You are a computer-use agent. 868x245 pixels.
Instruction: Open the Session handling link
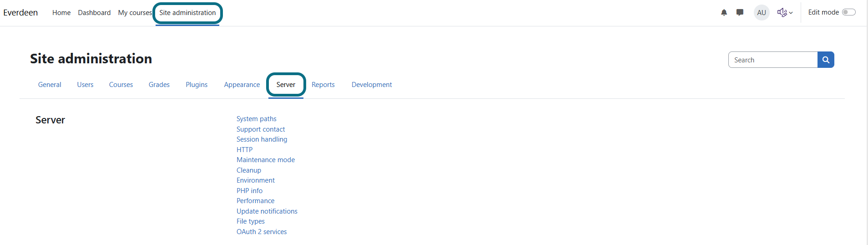[x=262, y=139]
